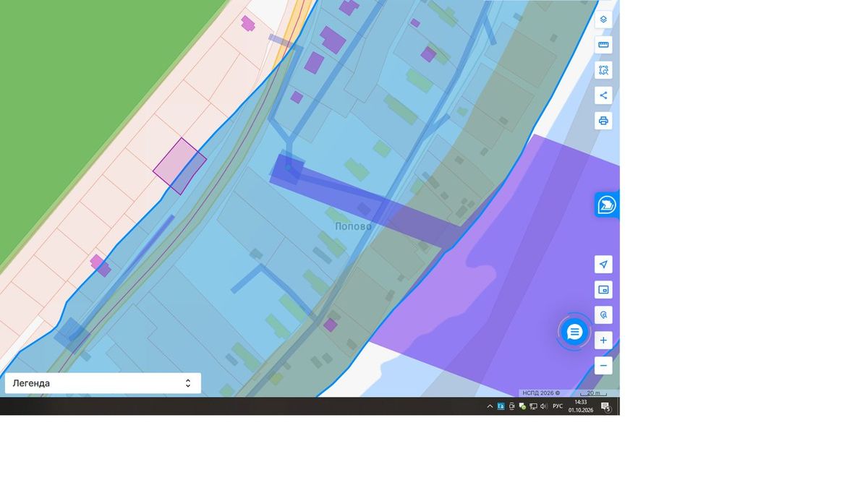This screenshot has width=868, height=488.
Task: Zoom out with the minus button
Action: click(x=603, y=366)
